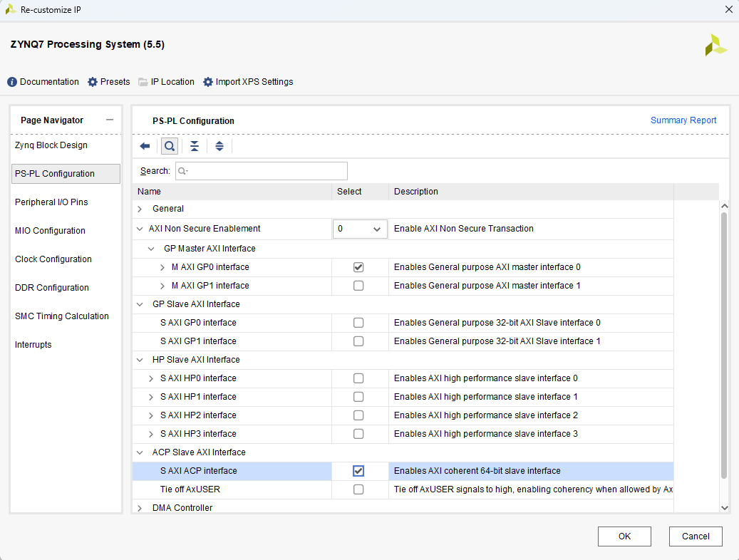Click the vertical scrollbar thumb

724,345
